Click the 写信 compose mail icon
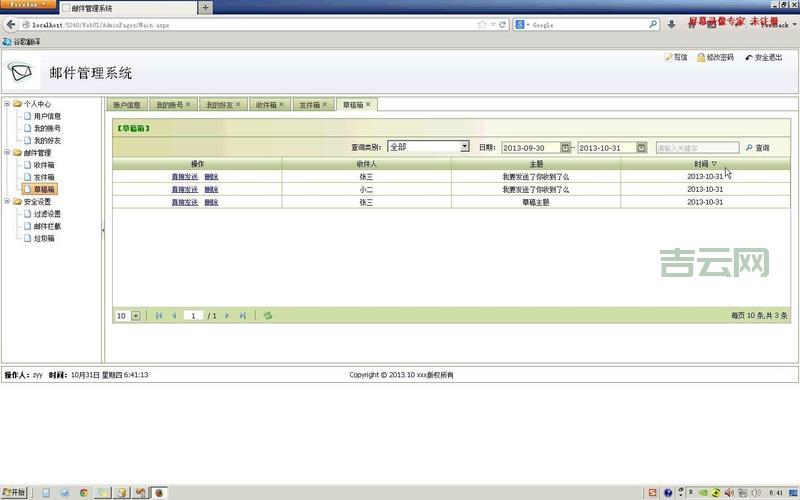 [668, 58]
